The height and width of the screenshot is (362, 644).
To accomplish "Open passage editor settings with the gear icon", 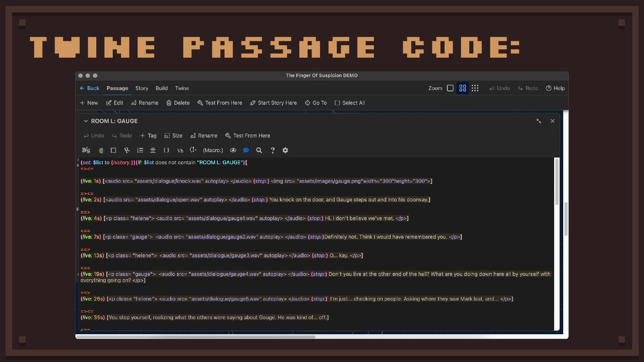I will [285, 150].
